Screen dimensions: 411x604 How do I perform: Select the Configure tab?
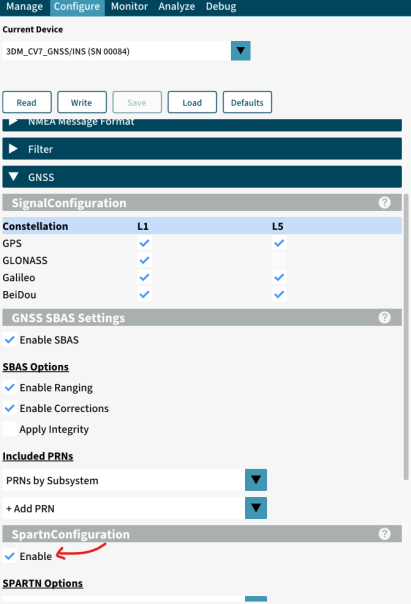tap(77, 7)
